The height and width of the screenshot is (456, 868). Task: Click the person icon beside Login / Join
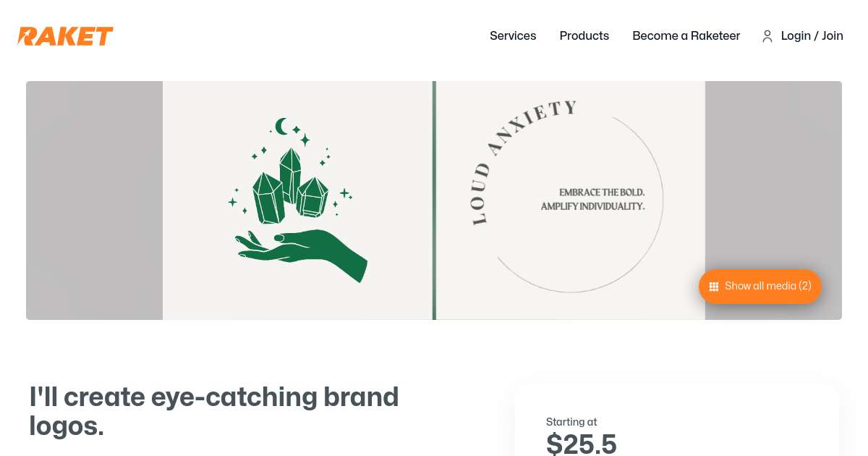tap(767, 36)
